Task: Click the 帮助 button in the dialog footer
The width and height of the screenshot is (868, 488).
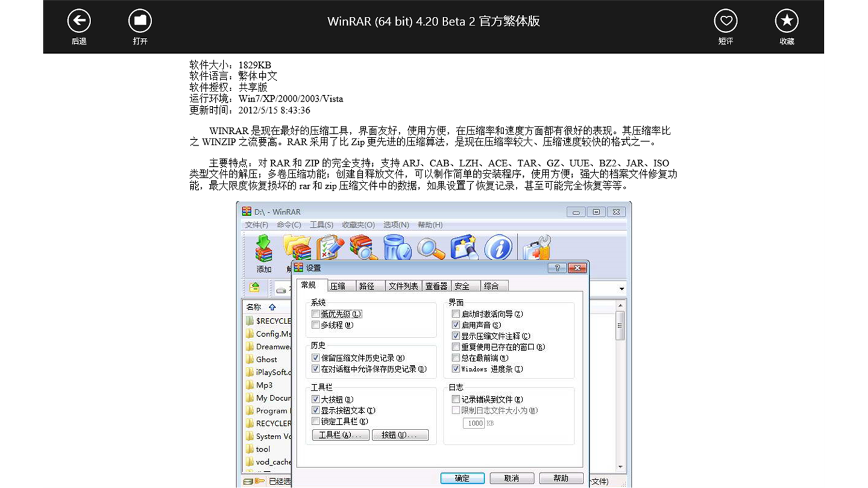Action: 561,478
